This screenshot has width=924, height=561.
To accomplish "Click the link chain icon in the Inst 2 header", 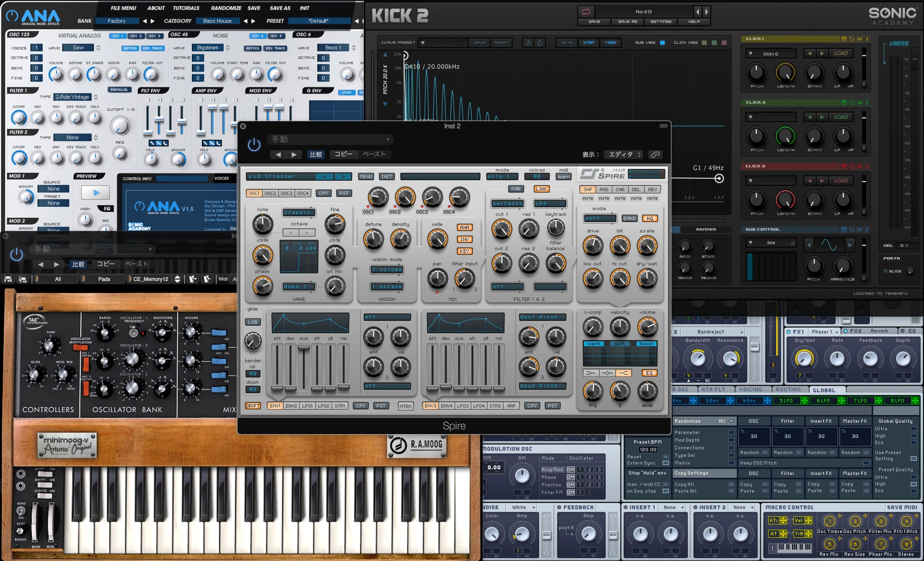I will pyautogui.click(x=655, y=155).
